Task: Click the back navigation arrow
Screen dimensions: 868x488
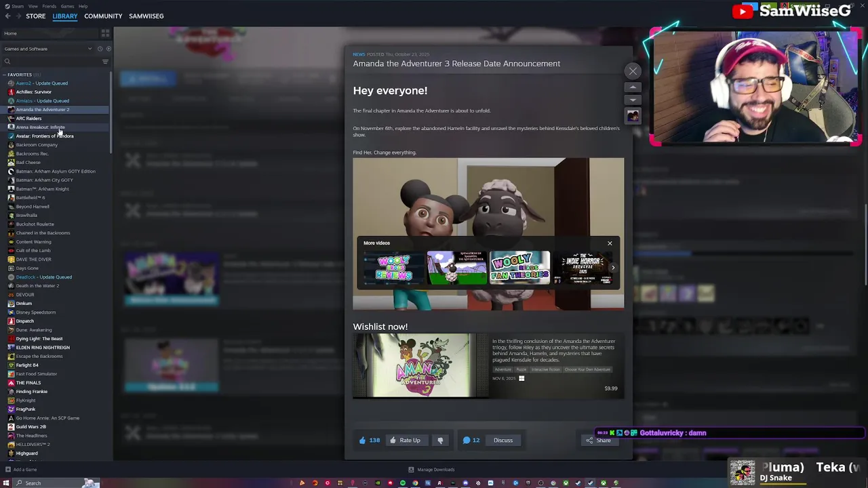Action: 7,16
